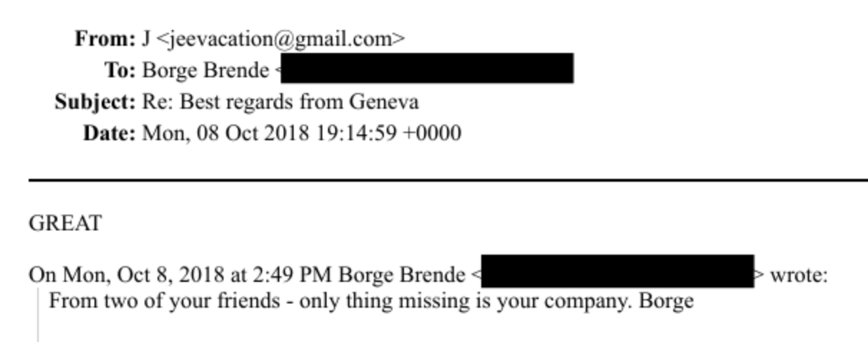
Task: Click the bold From label
Action: 105,39
